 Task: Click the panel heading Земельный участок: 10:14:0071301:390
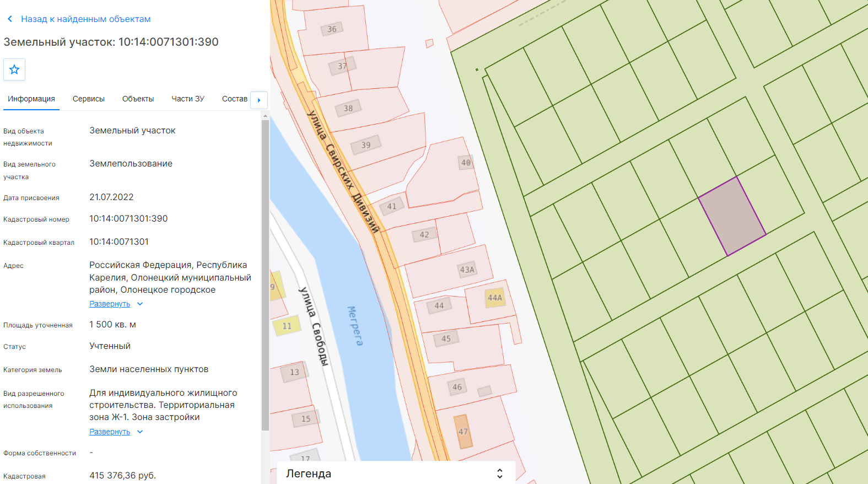point(111,42)
